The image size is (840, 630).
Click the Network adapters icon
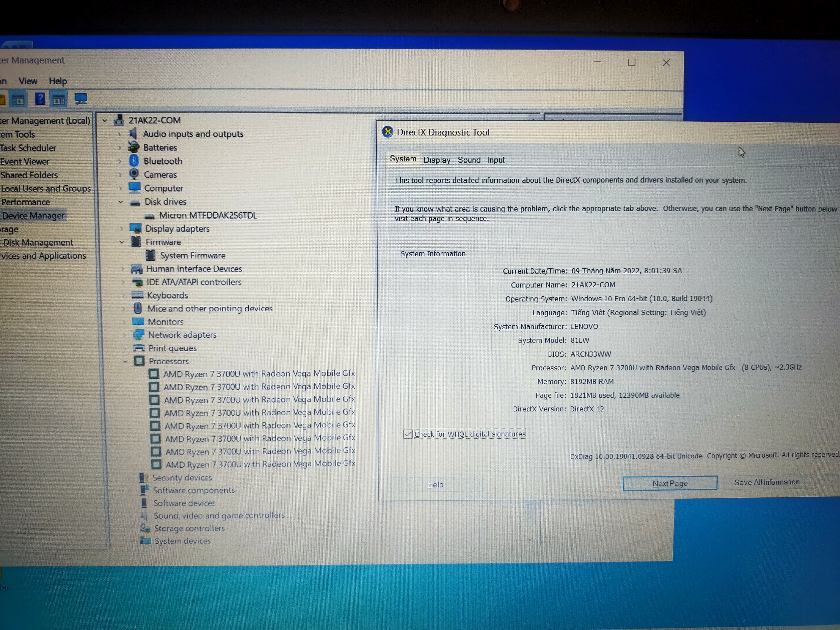pyautogui.click(x=139, y=335)
